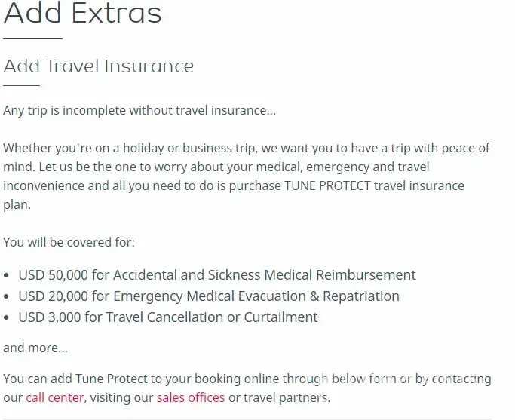Click 'You will be covered for:' text
Viewport: 515px width, 420px height.
click(69, 242)
